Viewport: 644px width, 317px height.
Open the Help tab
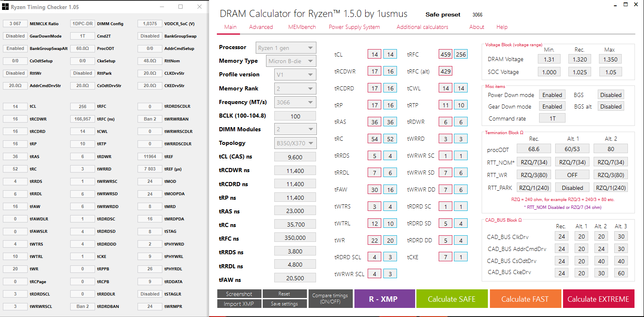tap(502, 27)
